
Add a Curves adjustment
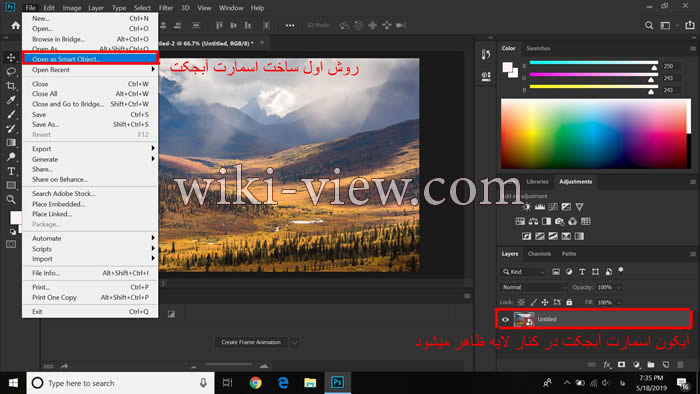point(553,207)
